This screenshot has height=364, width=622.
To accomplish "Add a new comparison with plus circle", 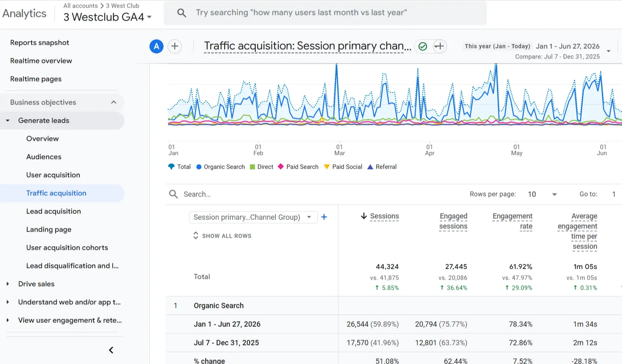I will (x=174, y=46).
